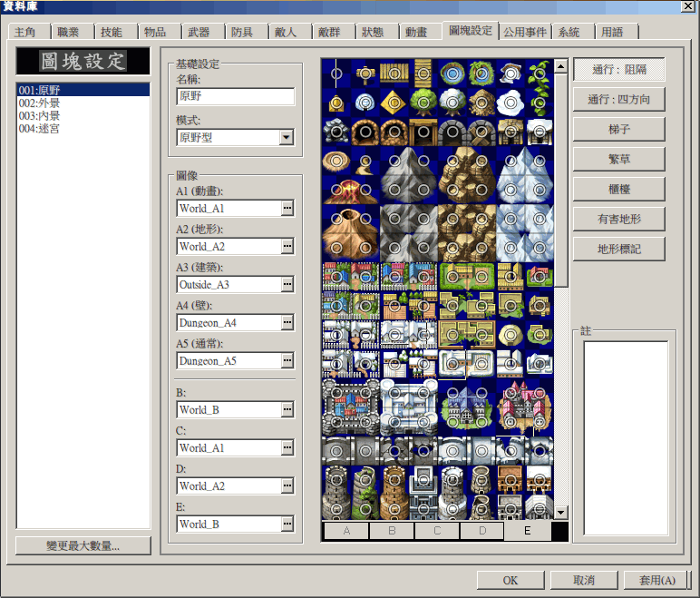Select tileset 001:原野 in the list
The height and width of the screenshot is (598, 700).
point(83,90)
